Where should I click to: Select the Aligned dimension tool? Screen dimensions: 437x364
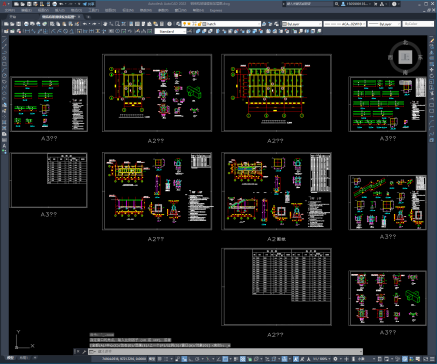pyautogui.click(x=33, y=31)
